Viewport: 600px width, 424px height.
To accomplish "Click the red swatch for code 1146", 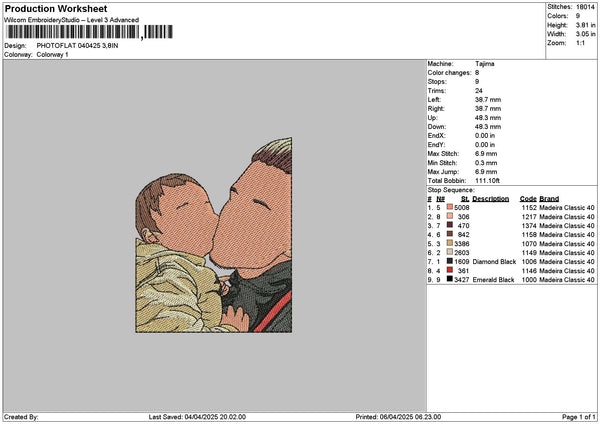I will [450, 270].
